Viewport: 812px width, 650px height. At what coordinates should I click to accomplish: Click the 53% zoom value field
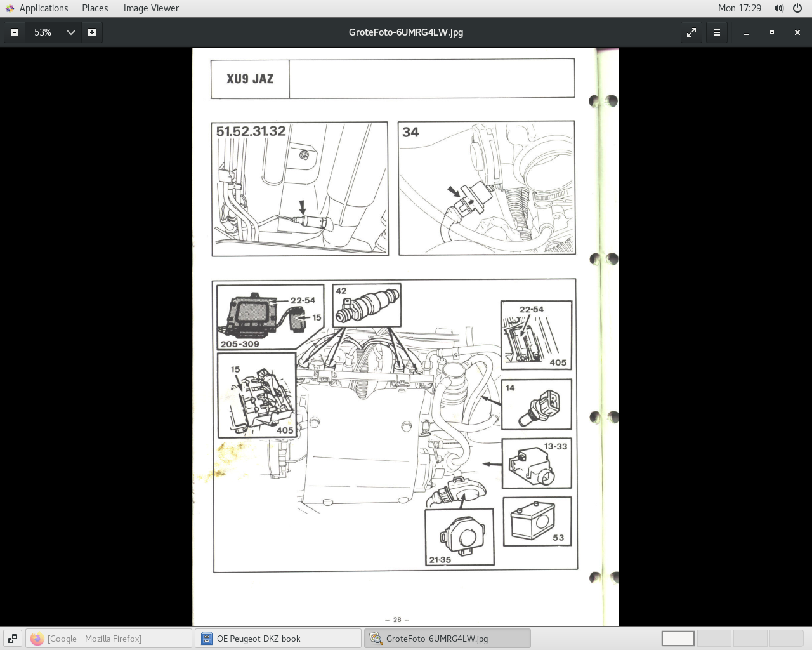[x=43, y=32]
